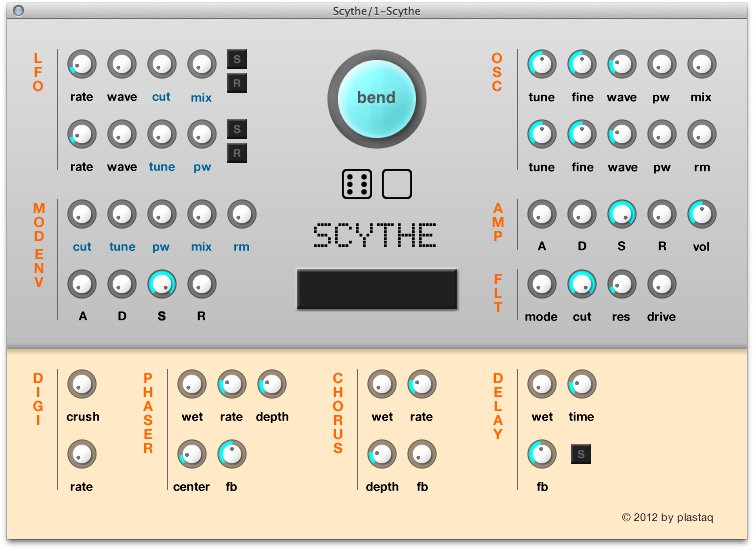
Task: Click the FLT mode knob
Action: pos(542,284)
